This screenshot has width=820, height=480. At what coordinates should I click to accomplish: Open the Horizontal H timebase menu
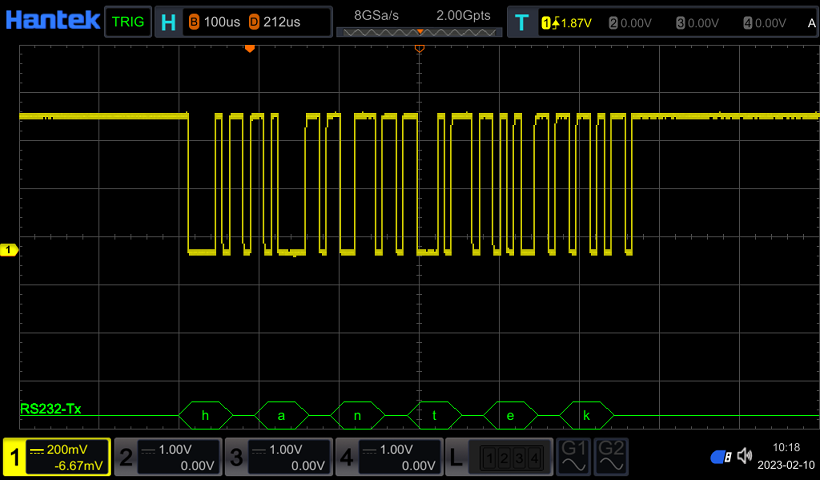click(167, 21)
